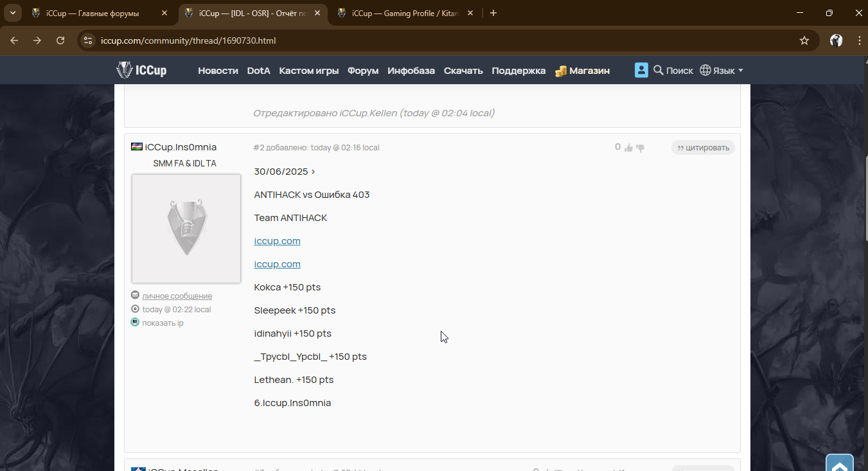Open DotA in the navigation bar
Viewport: 868px width, 471px height.
(x=259, y=71)
